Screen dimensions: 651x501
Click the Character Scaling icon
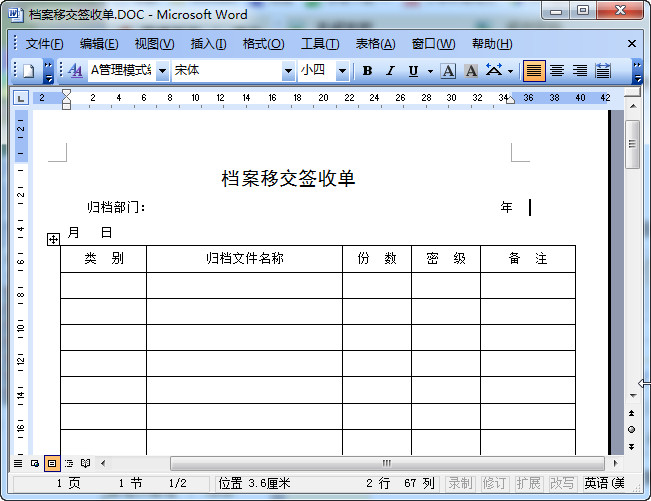point(494,71)
